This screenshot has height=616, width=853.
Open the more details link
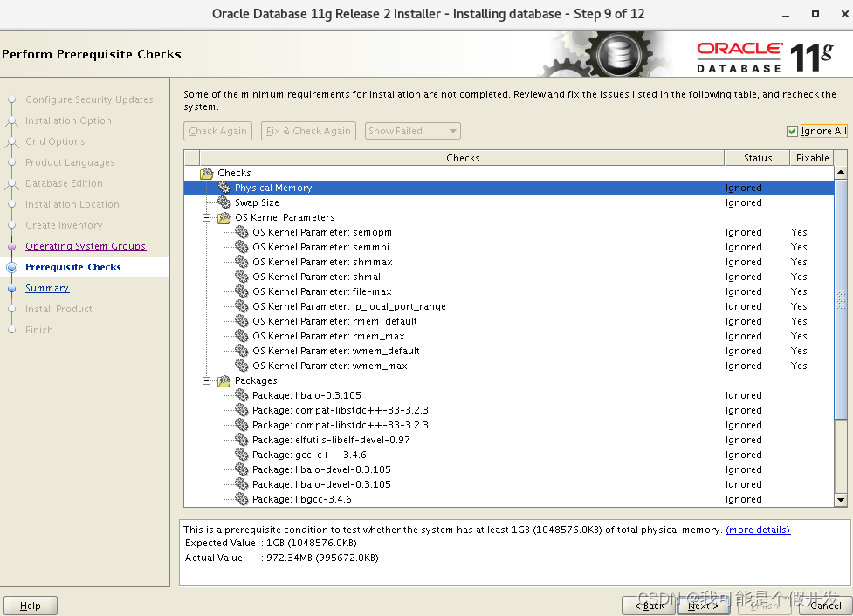(758, 530)
